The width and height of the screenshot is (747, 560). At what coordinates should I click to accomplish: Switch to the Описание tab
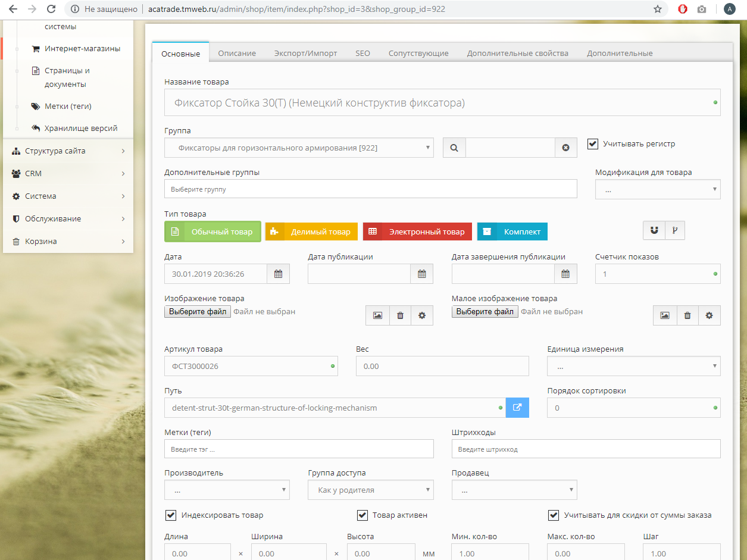pyautogui.click(x=237, y=53)
